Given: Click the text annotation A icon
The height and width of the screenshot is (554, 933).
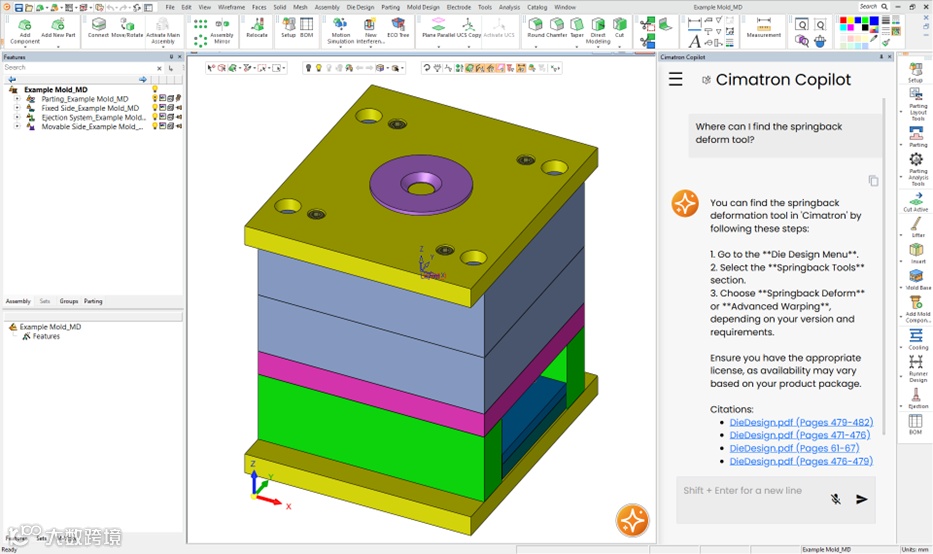Looking at the screenshot, I should pos(694,42).
